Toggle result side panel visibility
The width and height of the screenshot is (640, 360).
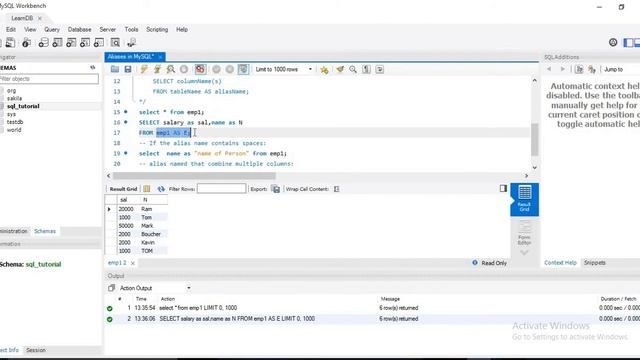pos(503,188)
